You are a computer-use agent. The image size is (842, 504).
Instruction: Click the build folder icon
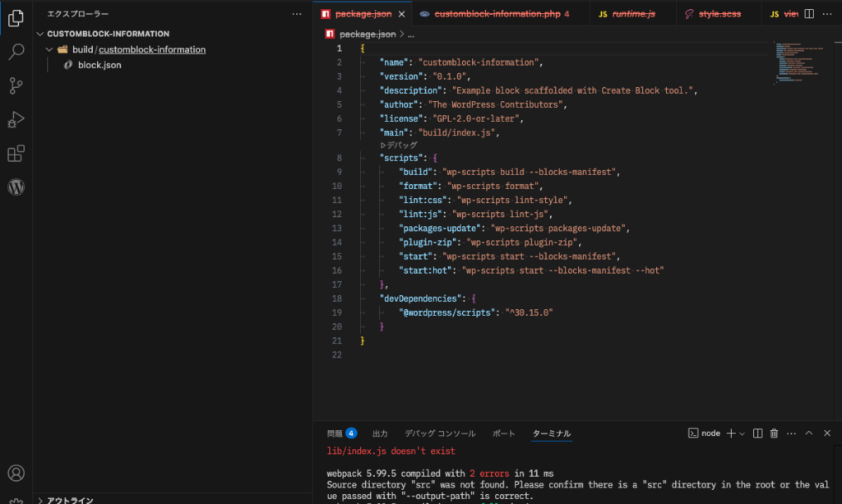click(x=62, y=49)
